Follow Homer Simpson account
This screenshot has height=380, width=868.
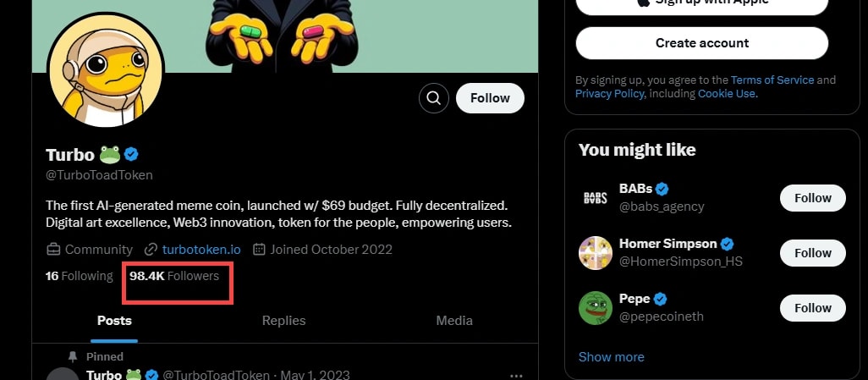click(x=812, y=253)
